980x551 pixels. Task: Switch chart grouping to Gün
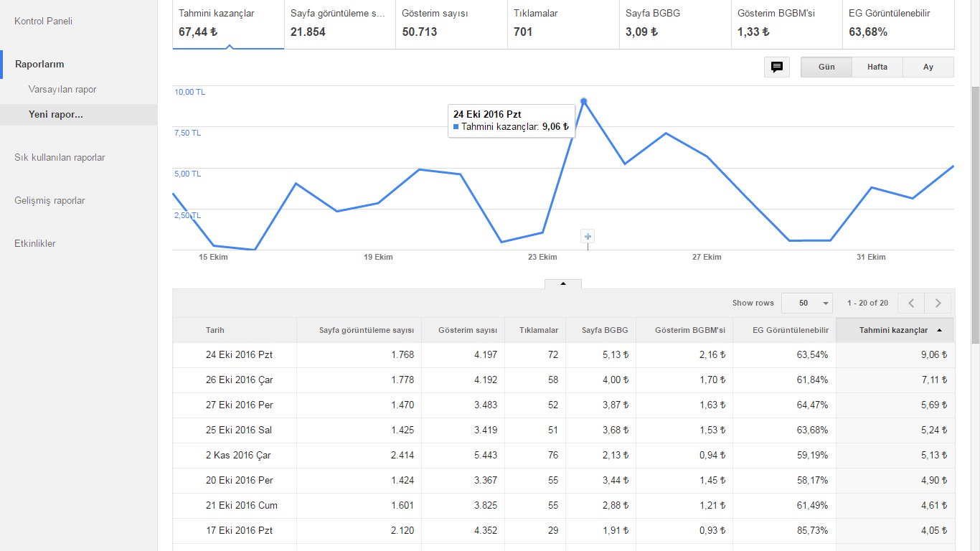coord(826,67)
